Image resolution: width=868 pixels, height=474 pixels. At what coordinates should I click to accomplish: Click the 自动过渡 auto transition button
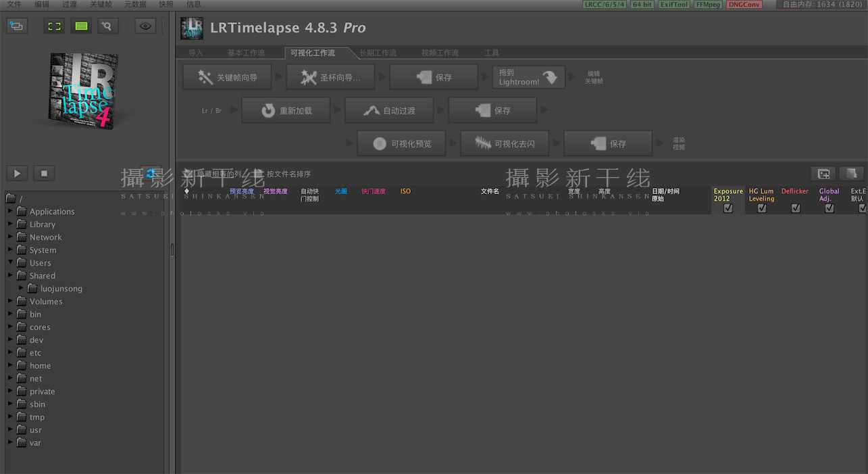click(389, 110)
